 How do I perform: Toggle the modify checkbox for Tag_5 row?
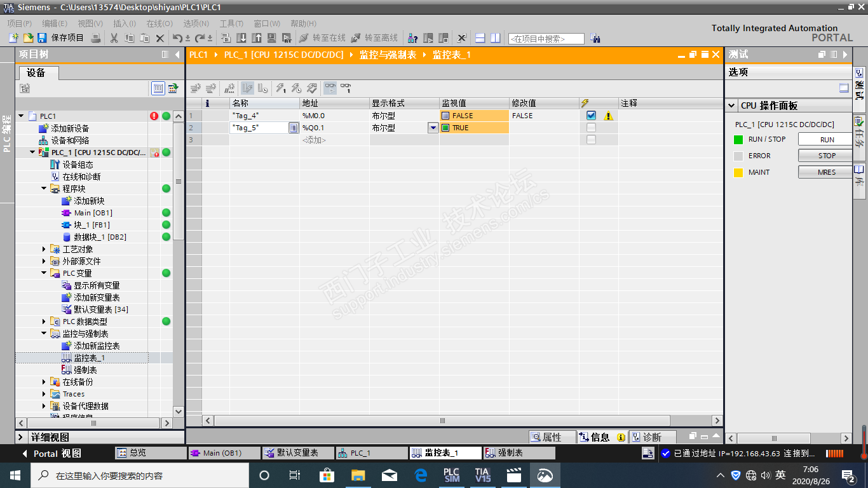point(591,128)
